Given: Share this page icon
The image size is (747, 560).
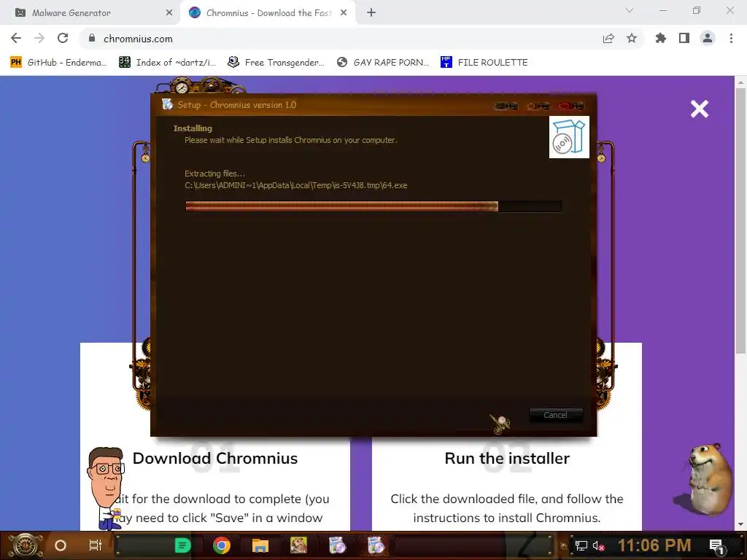Looking at the screenshot, I should (x=608, y=39).
